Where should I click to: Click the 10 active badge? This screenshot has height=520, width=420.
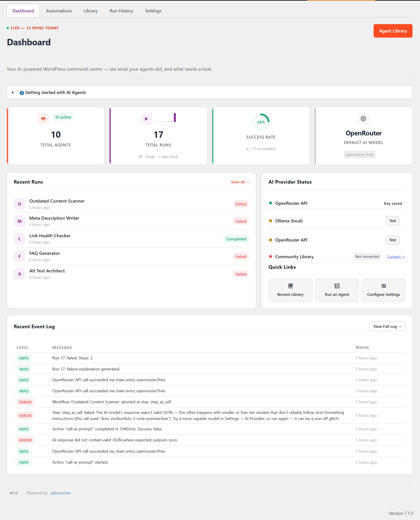[63, 117]
